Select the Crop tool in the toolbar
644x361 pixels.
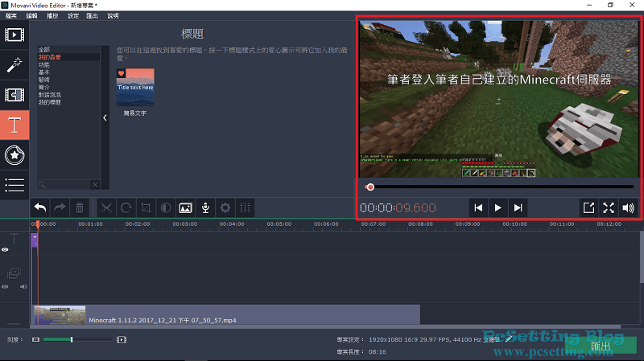click(x=146, y=207)
